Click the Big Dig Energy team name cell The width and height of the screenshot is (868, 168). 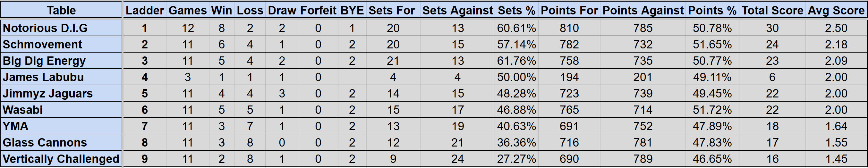(x=61, y=61)
